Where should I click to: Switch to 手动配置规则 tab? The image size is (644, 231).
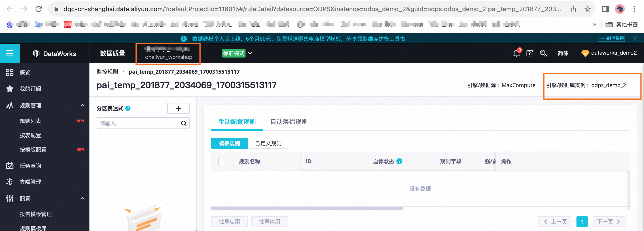click(x=237, y=122)
